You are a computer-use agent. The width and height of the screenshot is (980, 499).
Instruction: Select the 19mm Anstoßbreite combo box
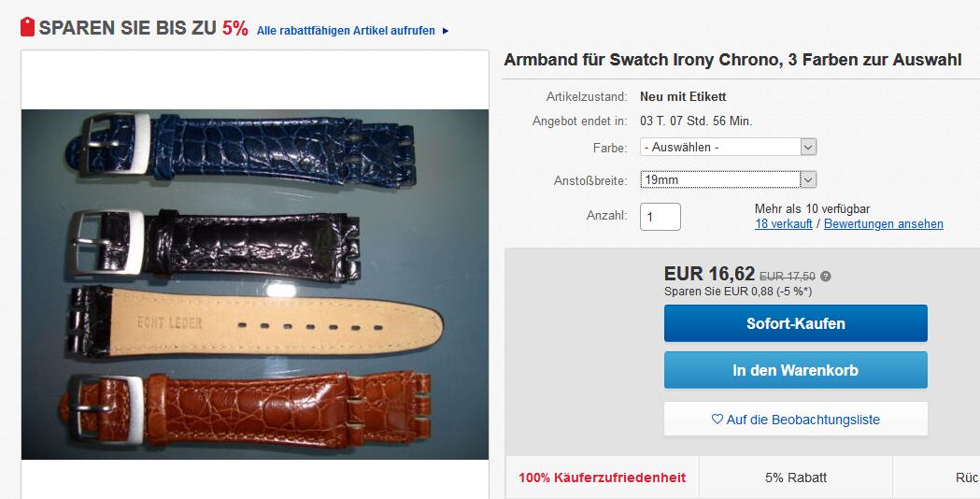(728, 180)
